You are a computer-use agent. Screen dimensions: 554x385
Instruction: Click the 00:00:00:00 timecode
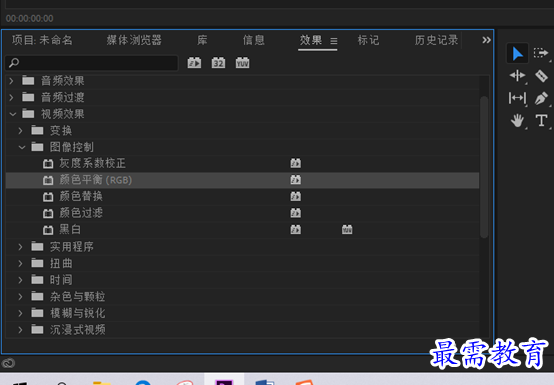[x=30, y=18]
